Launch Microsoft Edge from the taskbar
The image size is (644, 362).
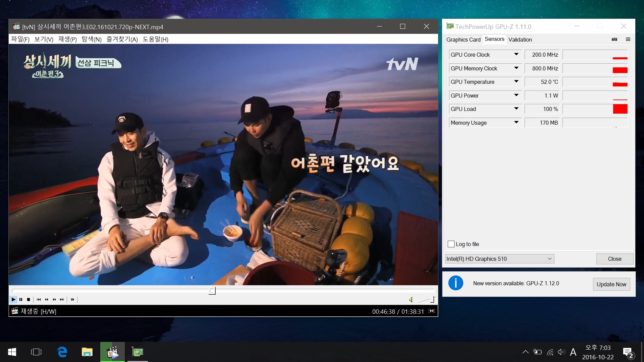pos(62,352)
